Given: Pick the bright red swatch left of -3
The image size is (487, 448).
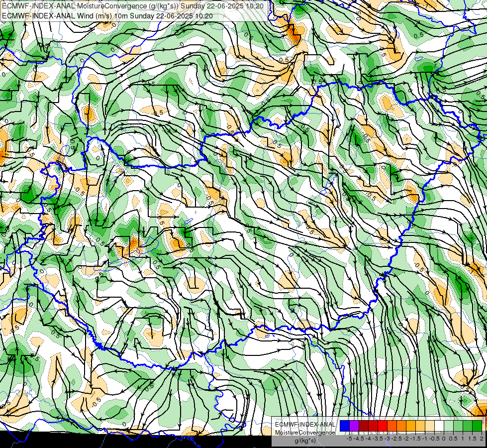Looking at the screenshot, I should point(383,426).
